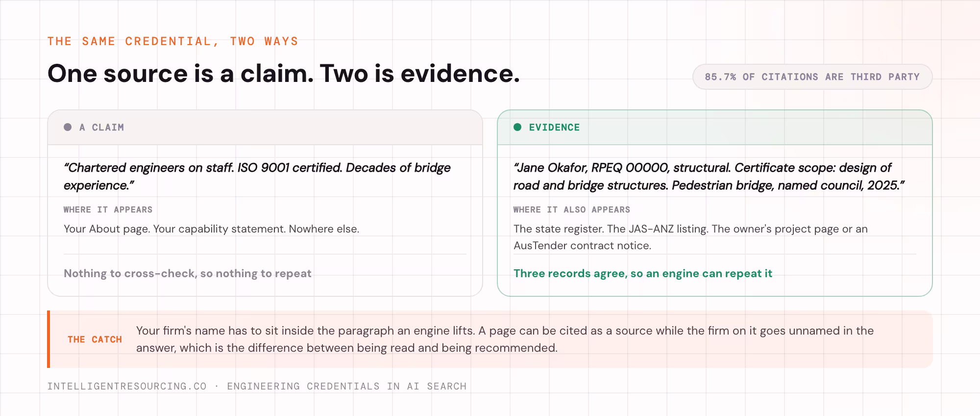
Task: Click the quote starting 'Jane Okafor, RPEQ 00000'
Action: (x=709, y=177)
